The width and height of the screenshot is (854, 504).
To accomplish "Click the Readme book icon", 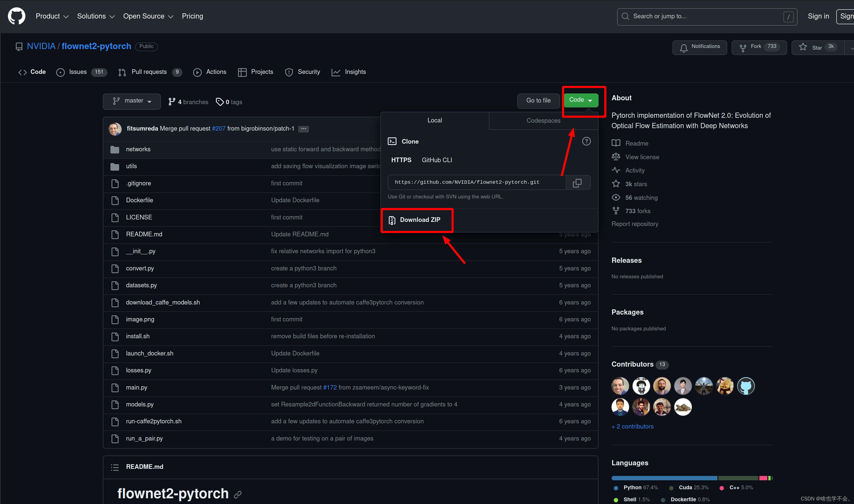I will tap(616, 143).
